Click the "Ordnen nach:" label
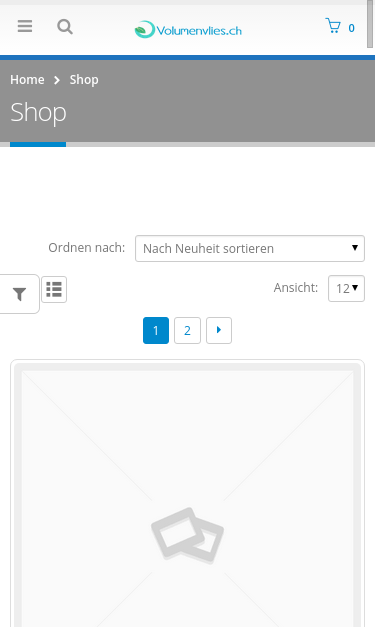The height and width of the screenshot is (627, 375). point(87,248)
